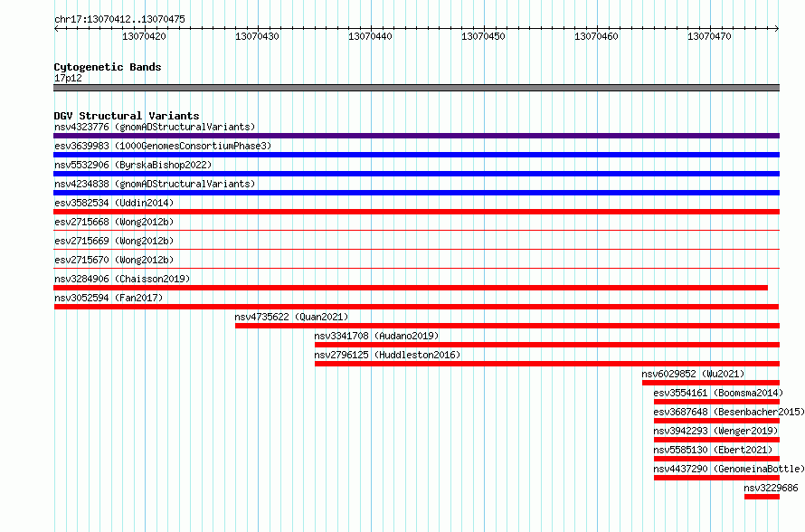The width and height of the screenshot is (805, 532).
Task: Select the purple bar under nsv4323776
Action: click(x=416, y=136)
